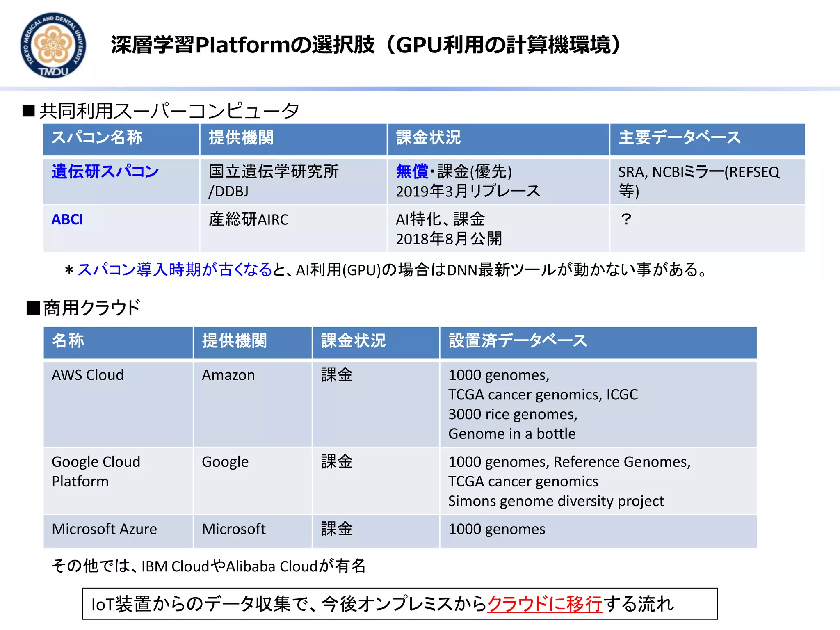Click the blue note 'スパコン導入時期が古くなる'
The width and height of the screenshot is (840, 630).
click(x=175, y=269)
